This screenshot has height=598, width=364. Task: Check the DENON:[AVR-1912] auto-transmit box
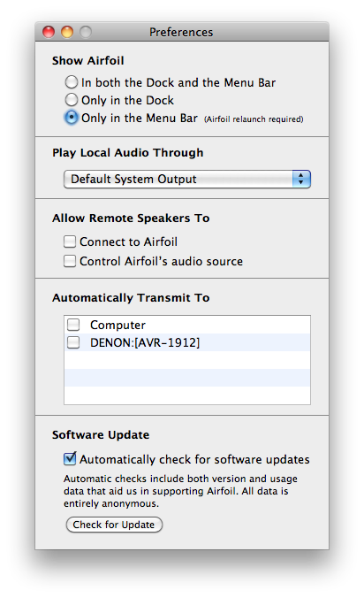(x=73, y=342)
